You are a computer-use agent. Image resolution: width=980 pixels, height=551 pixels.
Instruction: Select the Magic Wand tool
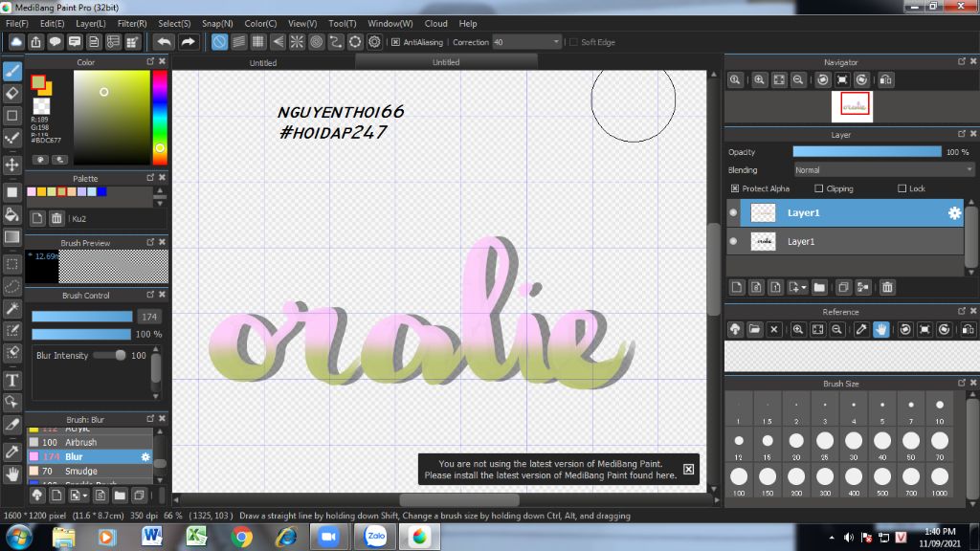click(x=11, y=309)
